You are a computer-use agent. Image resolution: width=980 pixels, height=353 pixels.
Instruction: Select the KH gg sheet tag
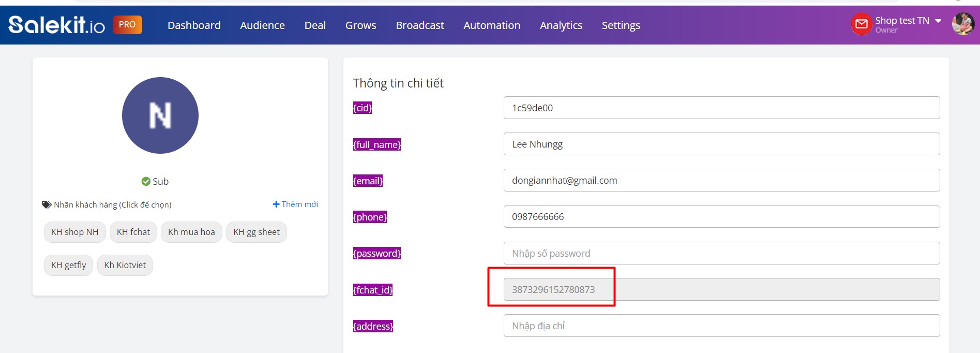click(257, 232)
